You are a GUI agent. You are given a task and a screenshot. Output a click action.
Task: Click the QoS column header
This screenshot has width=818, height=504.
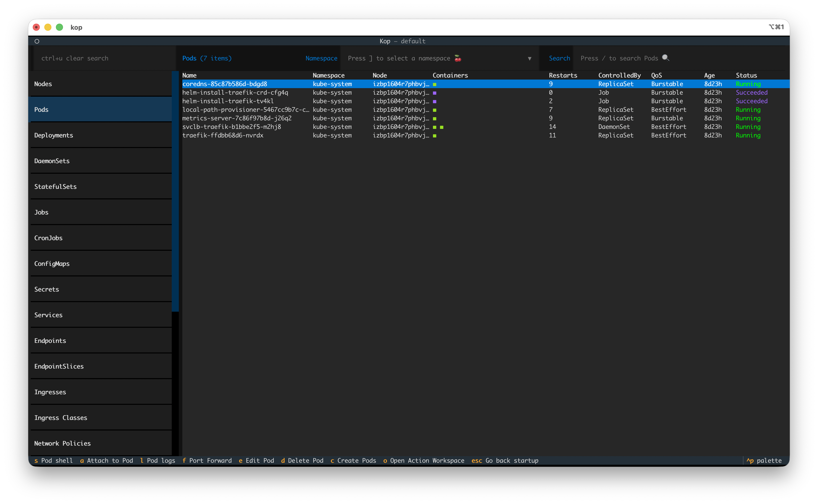pos(656,76)
